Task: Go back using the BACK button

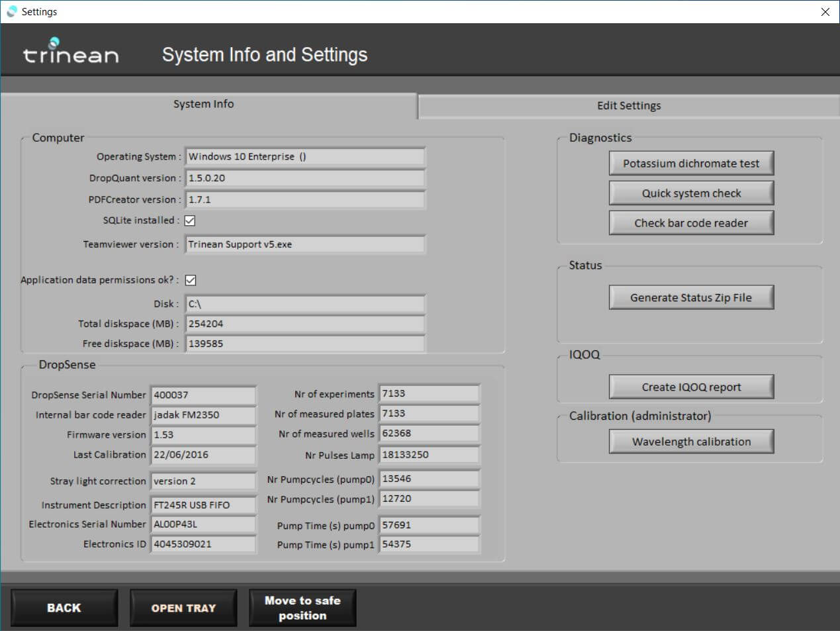Action: pyautogui.click(x=64, y=608)
